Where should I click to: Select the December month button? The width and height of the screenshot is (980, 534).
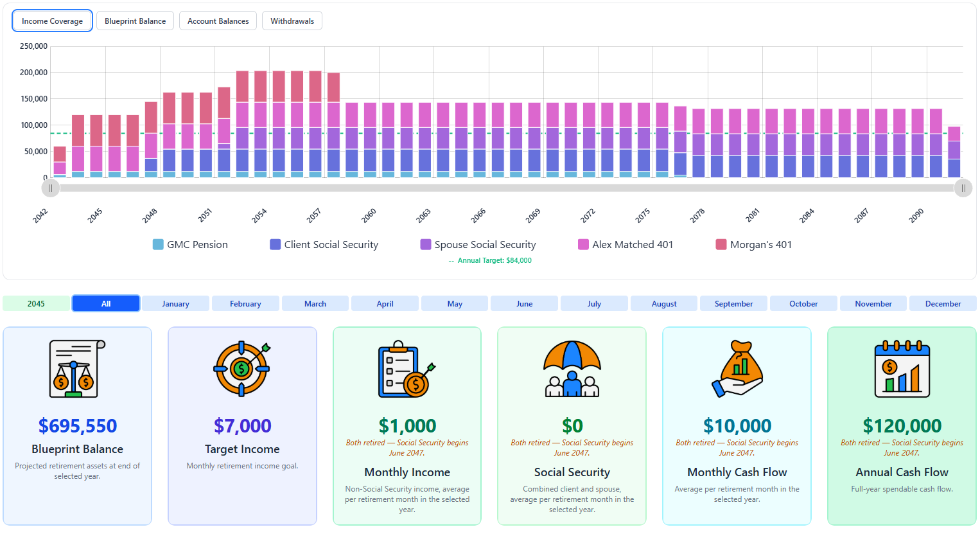[943, 303]
